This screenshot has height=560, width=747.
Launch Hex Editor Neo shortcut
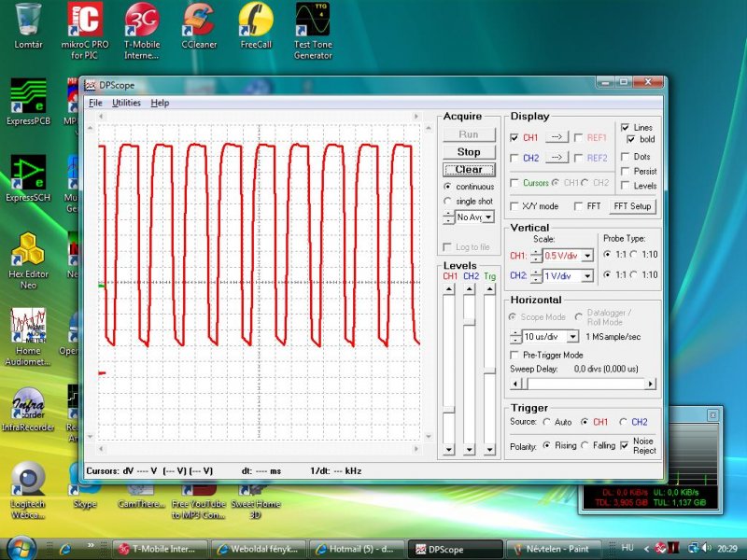click(28, 260)
